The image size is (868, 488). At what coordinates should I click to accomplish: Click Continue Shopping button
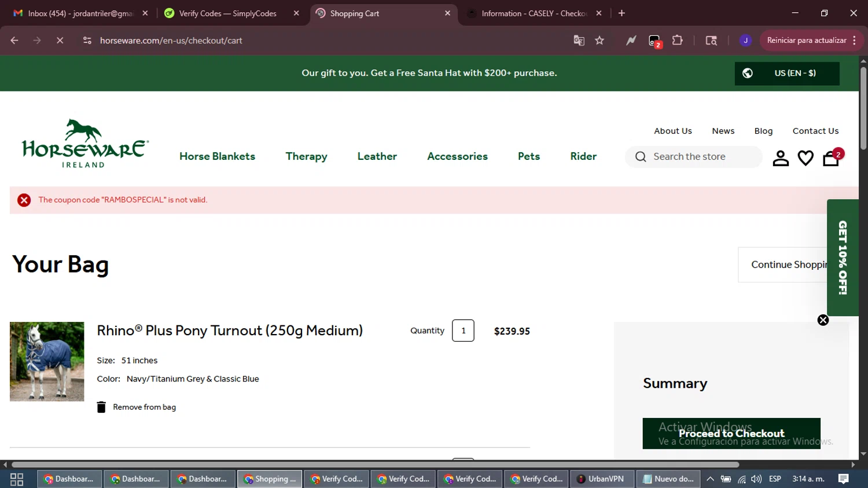(x=783, y=265)
